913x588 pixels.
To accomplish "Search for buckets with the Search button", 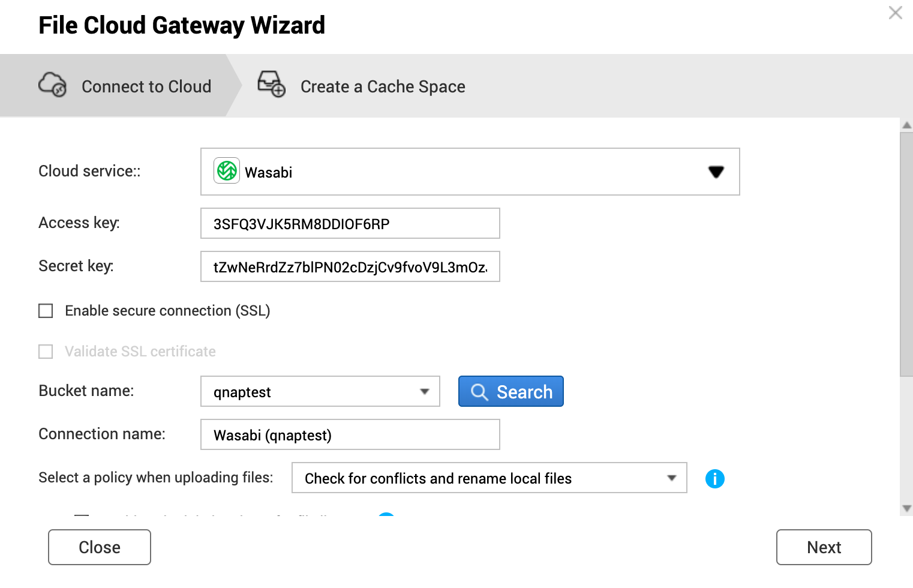I will (511, 391).
